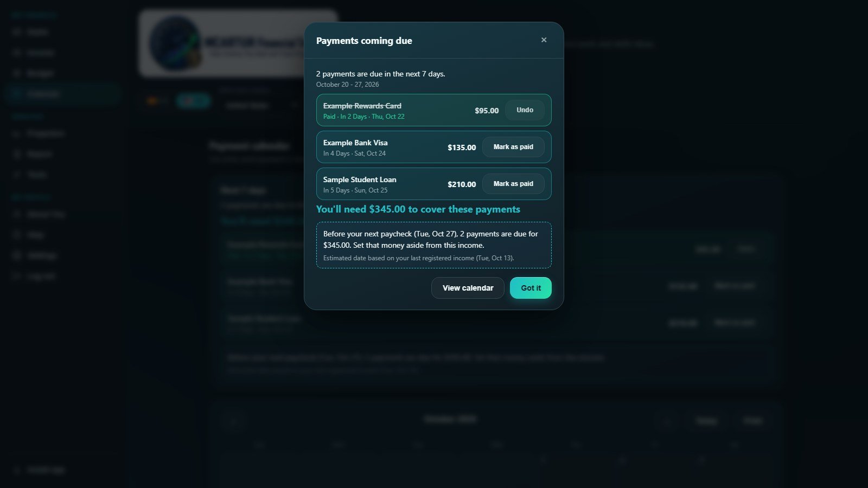Click the In 4 Days · Sat, Oct 24 text
The width and height of the screenshot is (868, 488).
(354, 153)
